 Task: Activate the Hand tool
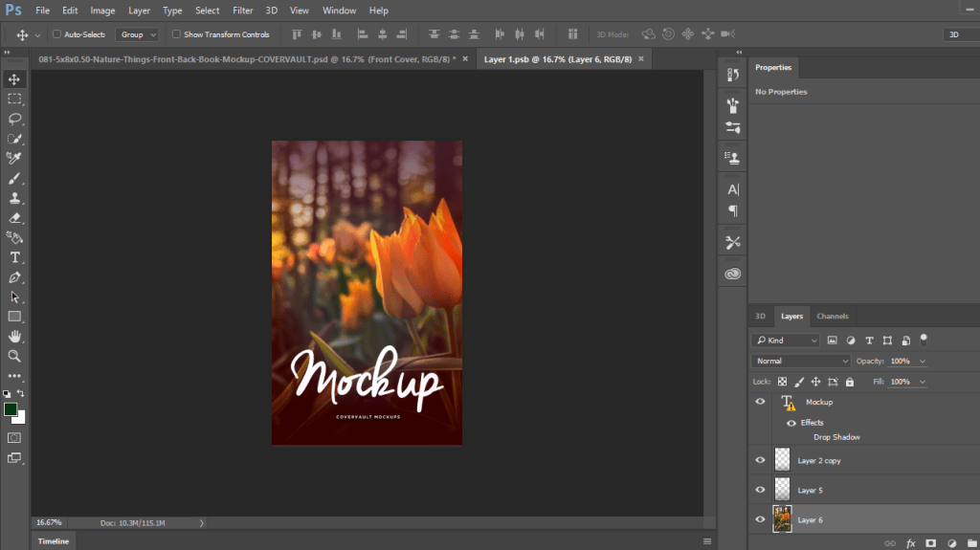point(14,336)
